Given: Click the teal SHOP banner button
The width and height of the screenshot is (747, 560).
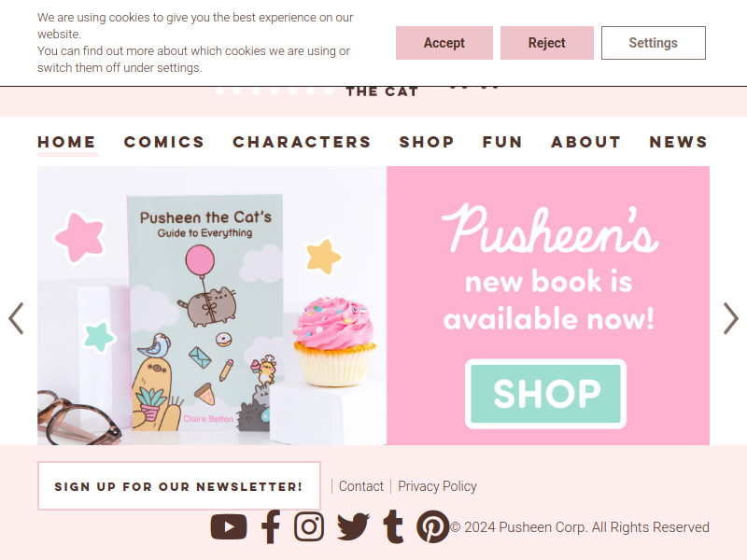Looking at the screenshot, I should [545, 394].
